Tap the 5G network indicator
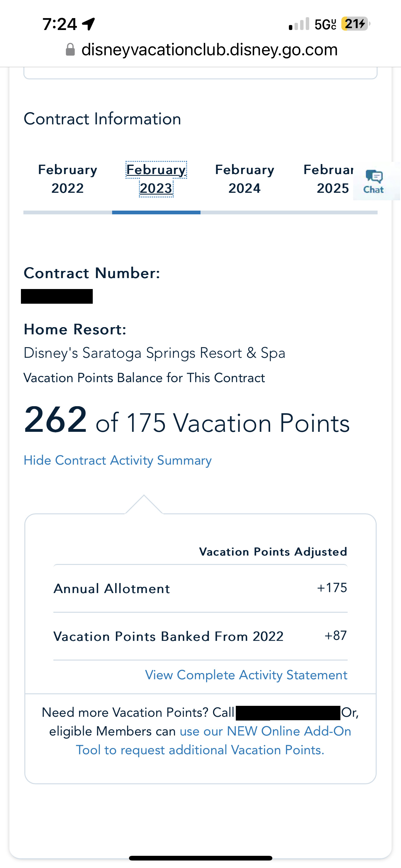This screenshot has height=868, width=401. (325, 24)
